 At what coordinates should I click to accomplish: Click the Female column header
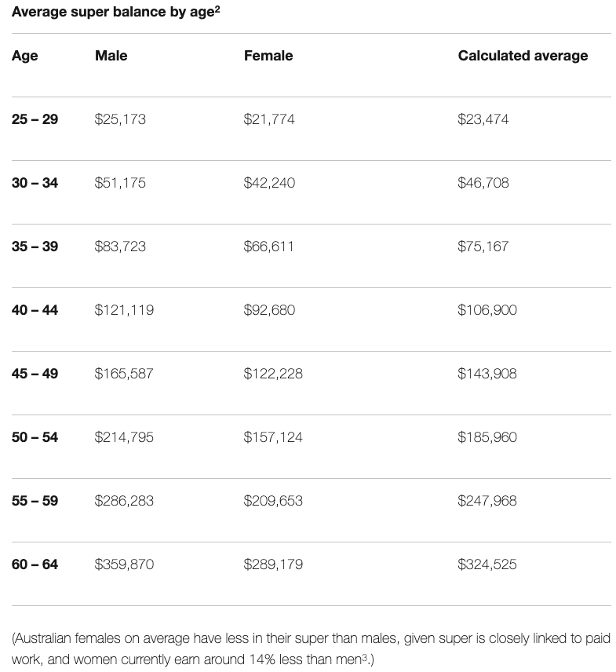pos(268,55)
